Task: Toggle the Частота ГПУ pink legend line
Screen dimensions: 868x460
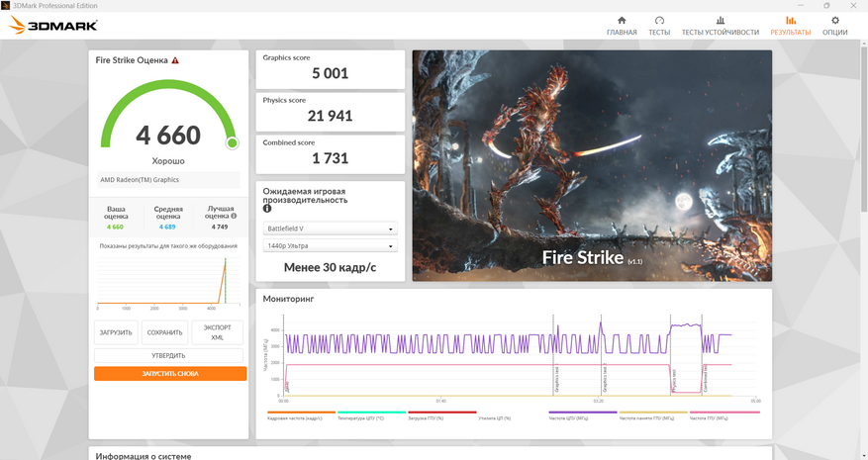Action: click(x=724, y=413)
